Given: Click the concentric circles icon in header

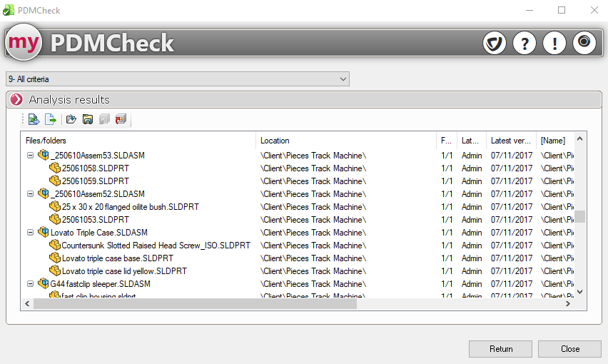Looking at the screenshot, I should [x=584, y=43].
